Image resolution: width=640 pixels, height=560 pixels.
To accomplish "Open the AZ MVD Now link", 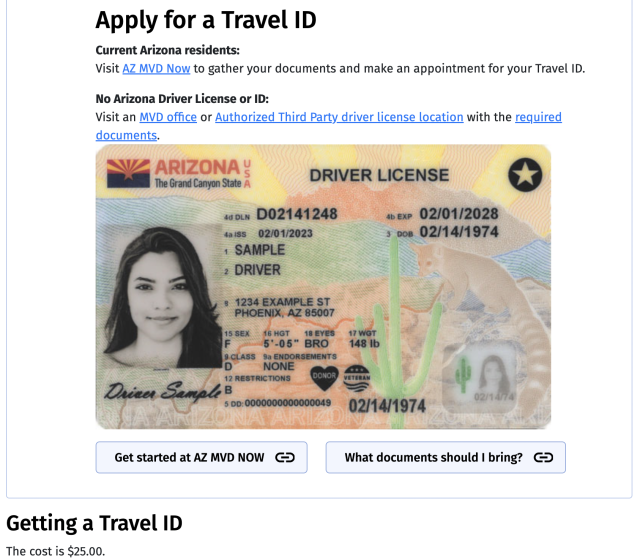I will [156, 69].
